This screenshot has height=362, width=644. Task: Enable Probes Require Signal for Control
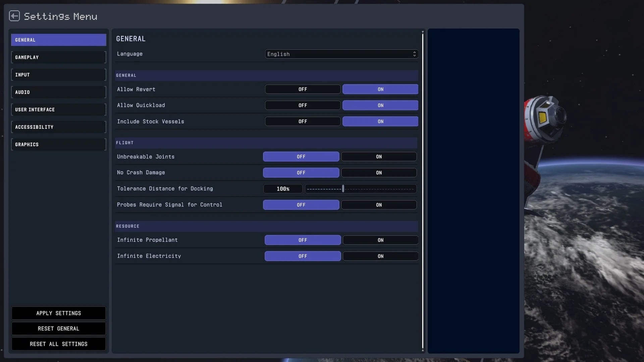point(378,205)
